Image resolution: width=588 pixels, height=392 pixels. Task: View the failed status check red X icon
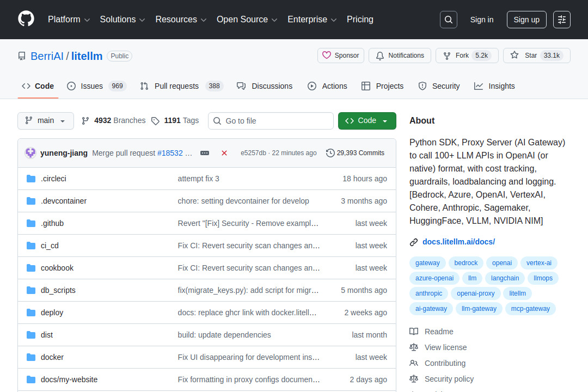224,153
